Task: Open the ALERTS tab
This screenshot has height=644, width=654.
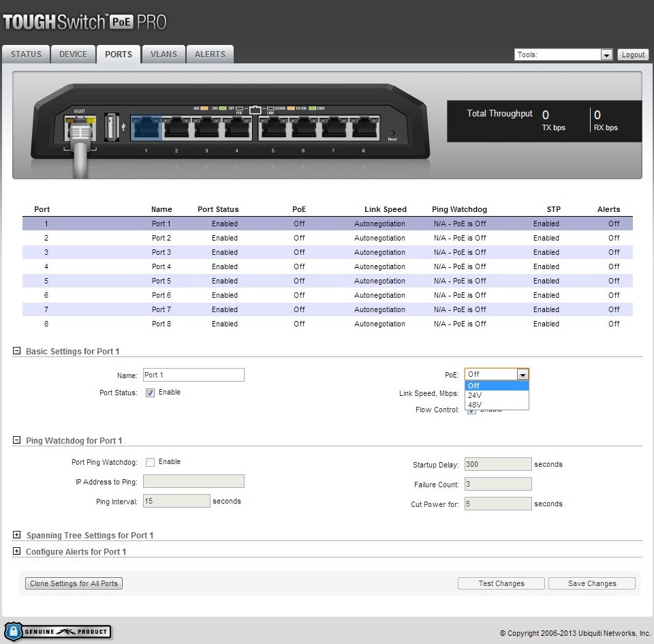Action: click(x=210, y=55)
